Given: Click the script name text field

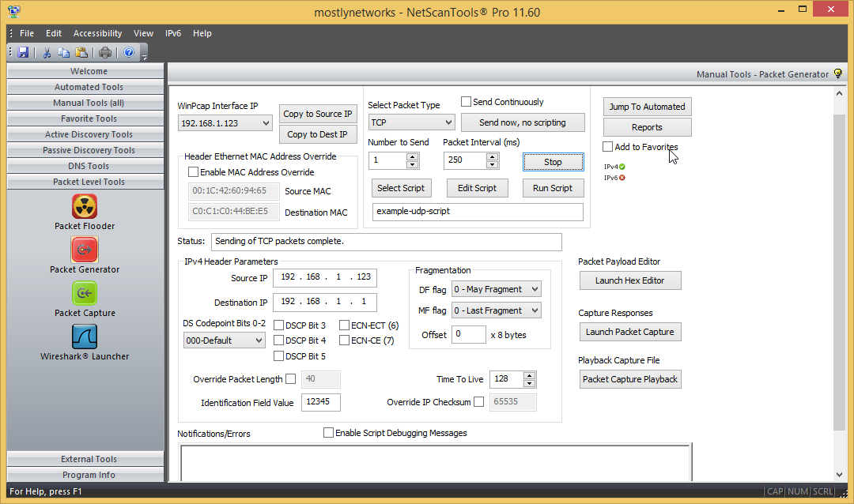Looking at the screenshot, I should tap(478, 212).
